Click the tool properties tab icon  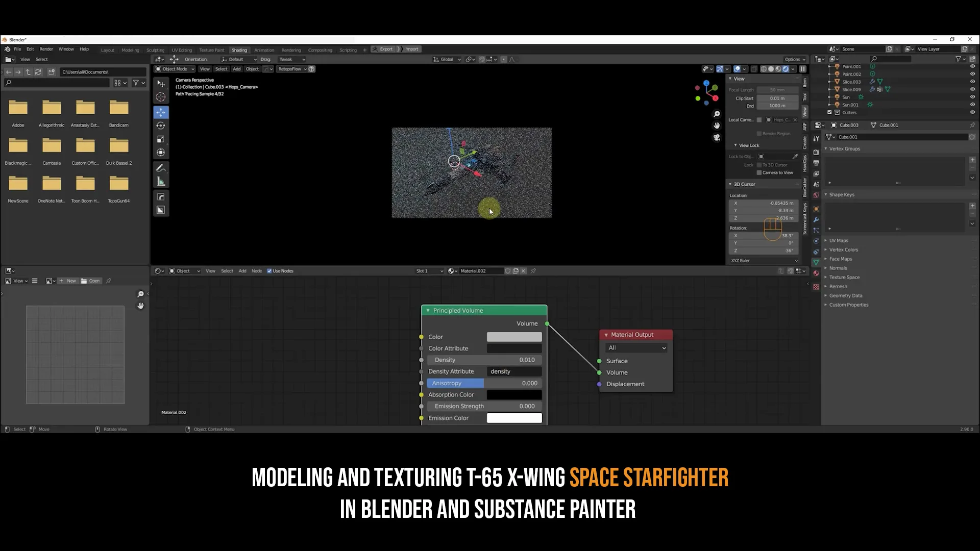(x=816, y=138)
